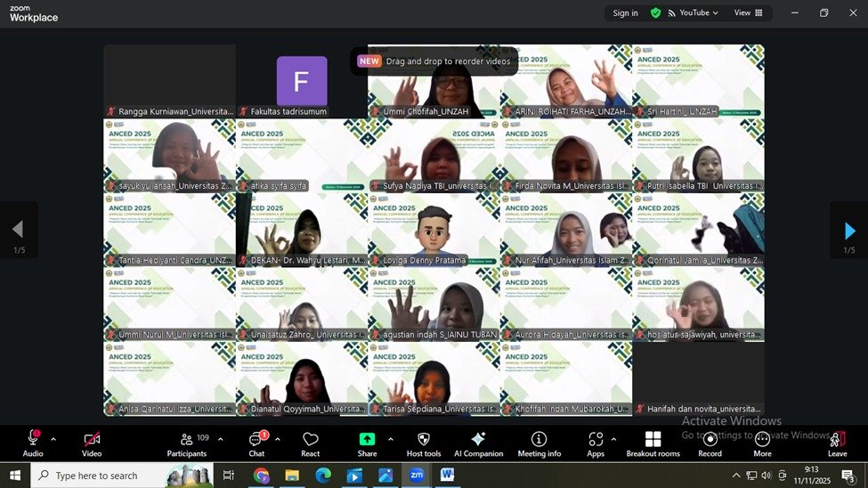This screenshot has height=488, width=868.
Task: Click the Sign in button
Action: tap(625, 13)
